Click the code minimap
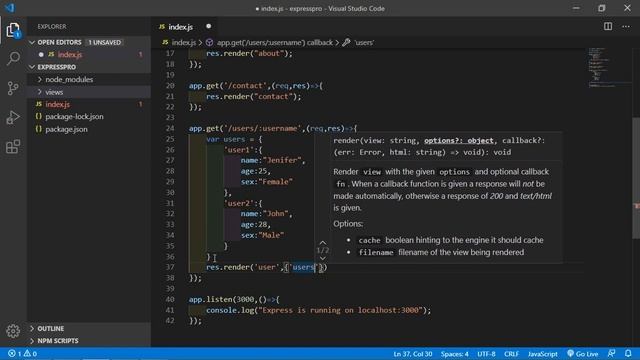The width and height of the screenshot is (640, 360). pyautogui.click(x=610, y=68)
